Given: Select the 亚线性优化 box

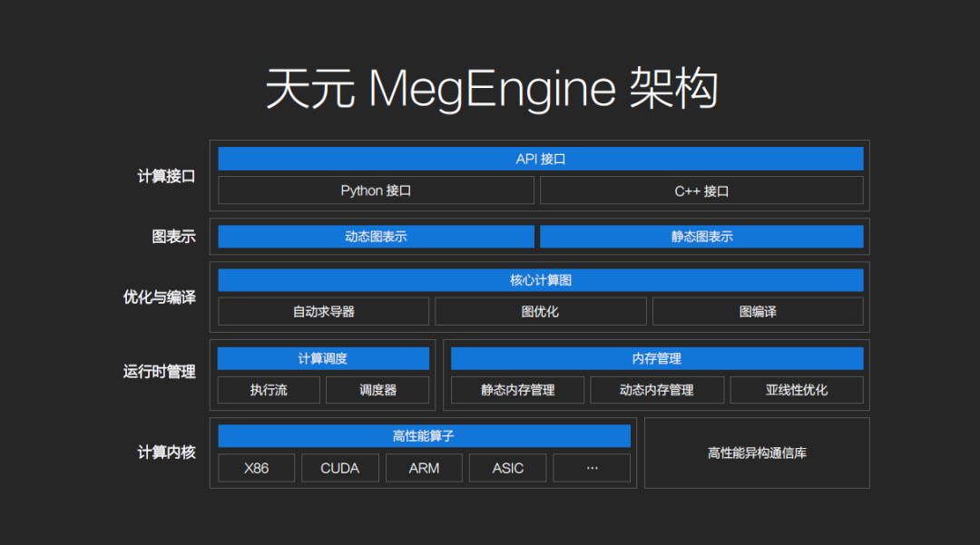Looking at the screenshot, I should 797,390.
